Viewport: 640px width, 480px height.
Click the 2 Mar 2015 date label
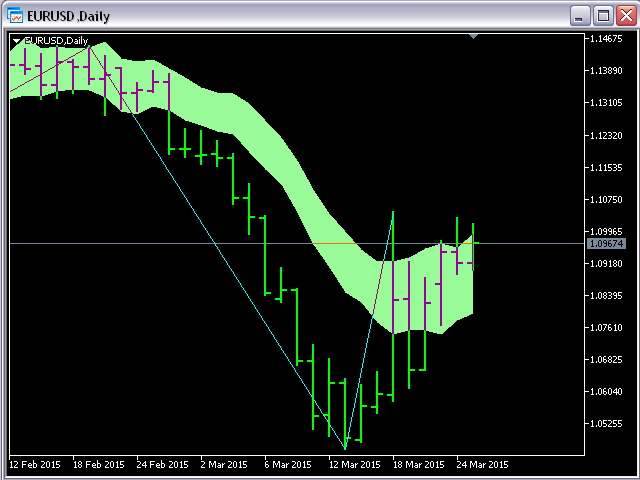(x=224, y=464)
